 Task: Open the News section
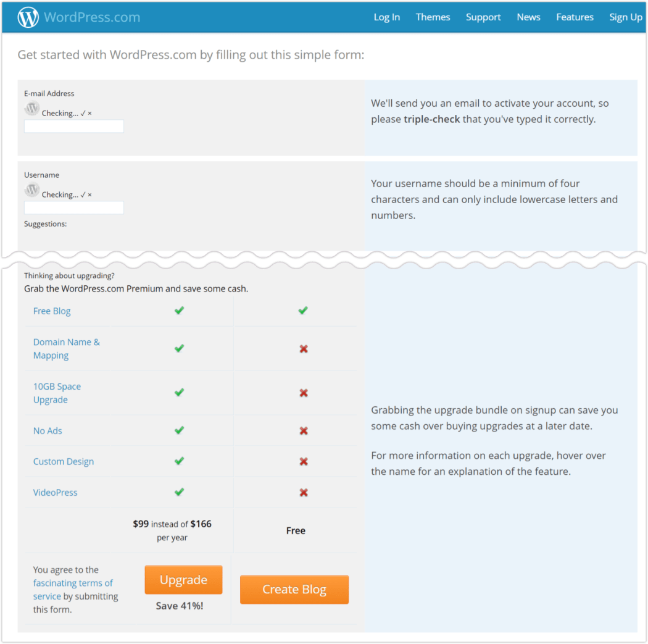tap(528, 17)
